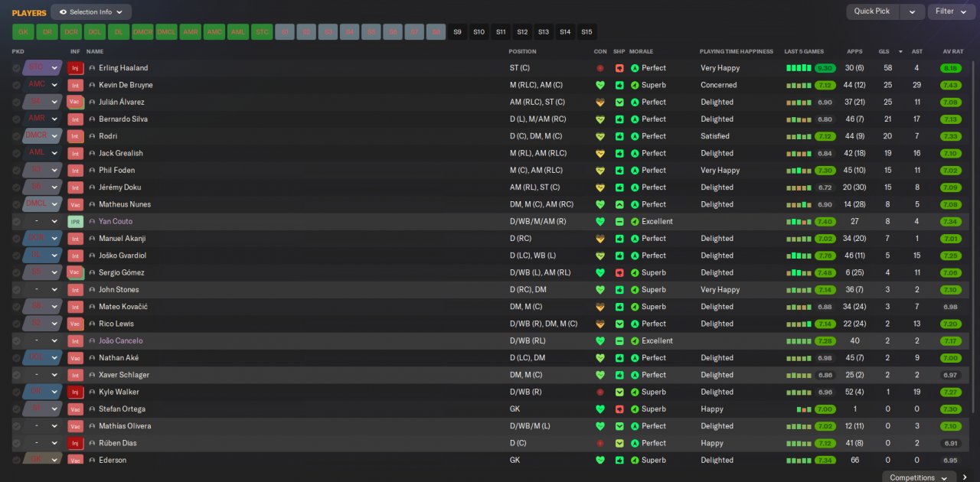Click Erling Haaland's red condition icon

tap(600, 68)
